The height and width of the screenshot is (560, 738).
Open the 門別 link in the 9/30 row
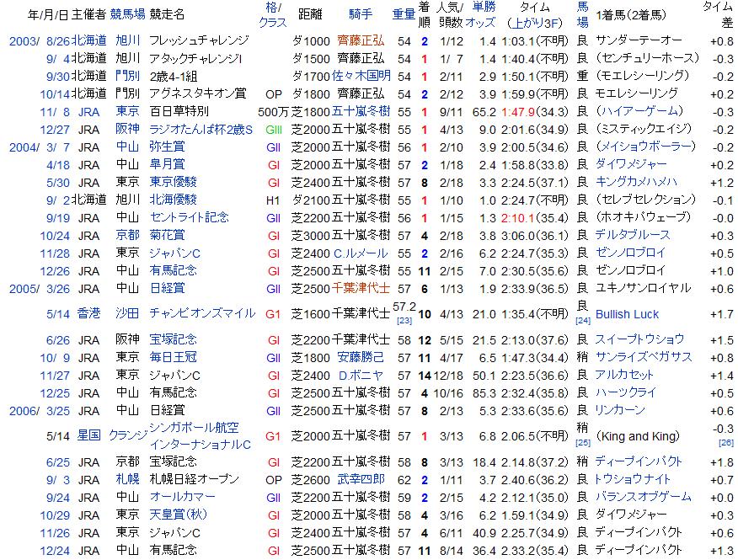point(127,76)
